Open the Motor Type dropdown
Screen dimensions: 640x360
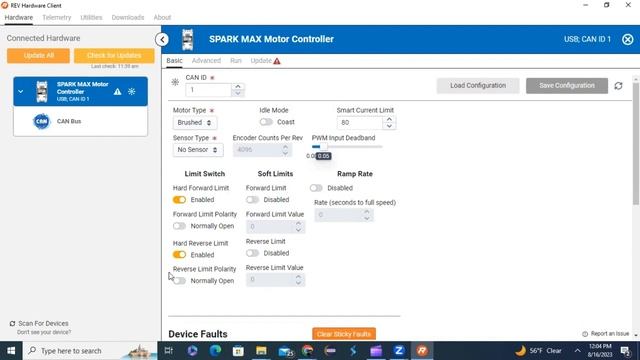[x=195, y=122]
